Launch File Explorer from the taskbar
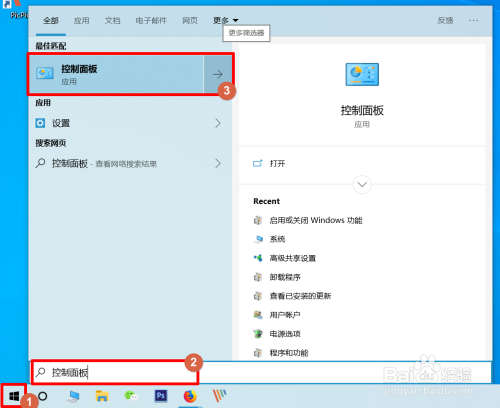This screenshot has height=408, width=500. coord(102,396)
